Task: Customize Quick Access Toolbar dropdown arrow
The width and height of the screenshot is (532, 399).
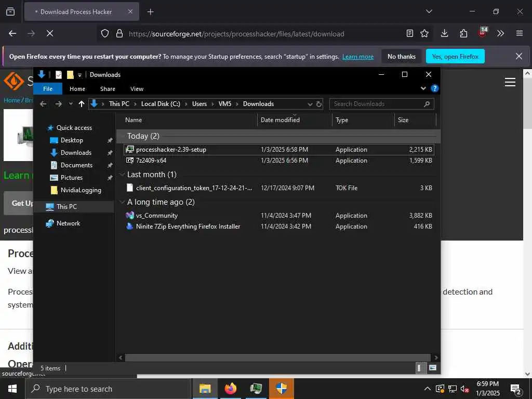Action: (x=79, y=75)
